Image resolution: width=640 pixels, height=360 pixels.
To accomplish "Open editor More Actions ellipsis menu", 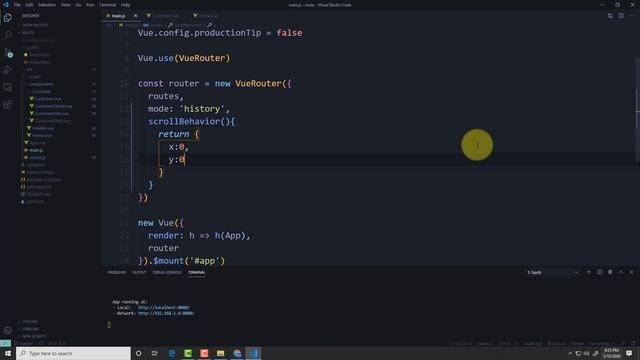I will click(x=631, y=16).
